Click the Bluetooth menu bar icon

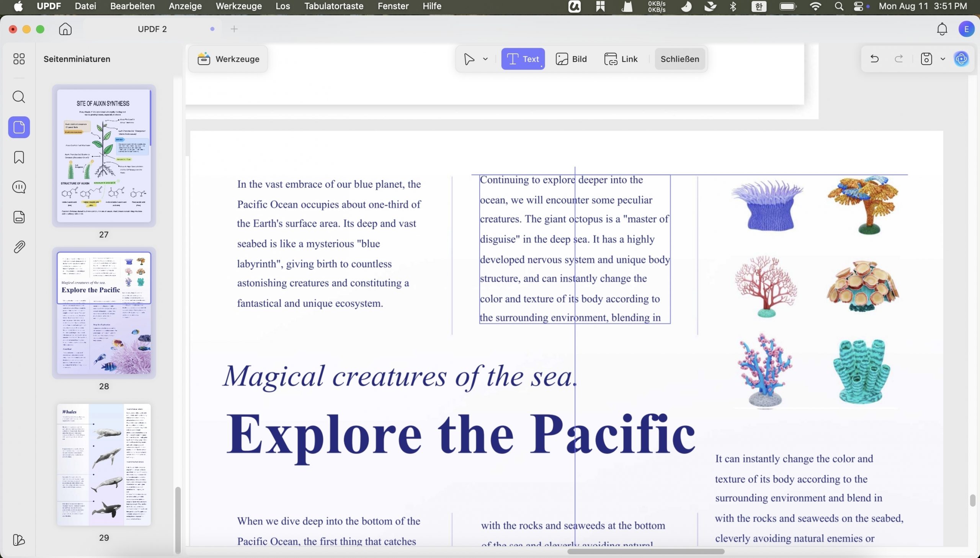click(733, 7)
